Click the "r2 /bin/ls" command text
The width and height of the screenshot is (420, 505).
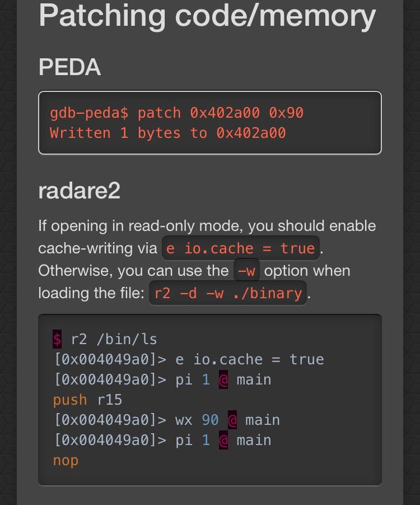coord(114,339)
